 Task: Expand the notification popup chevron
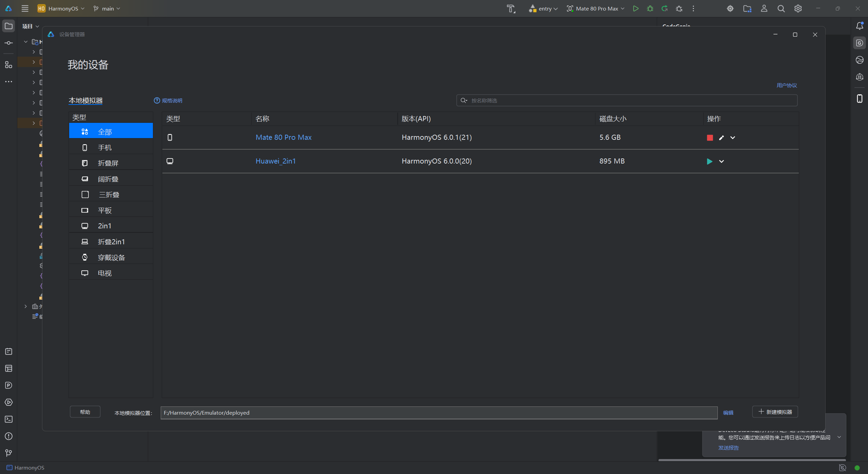pos(839,437)
